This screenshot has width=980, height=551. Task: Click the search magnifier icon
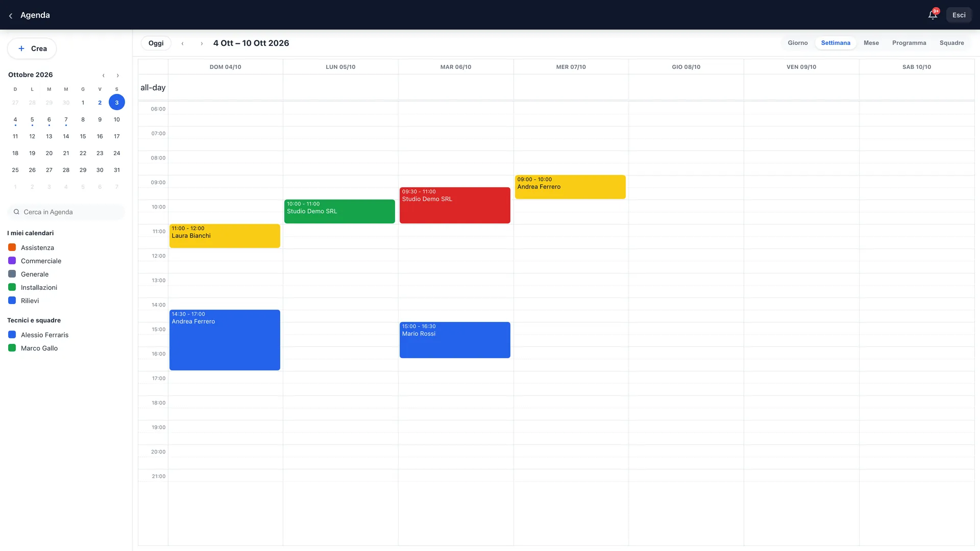coord(16,212)
